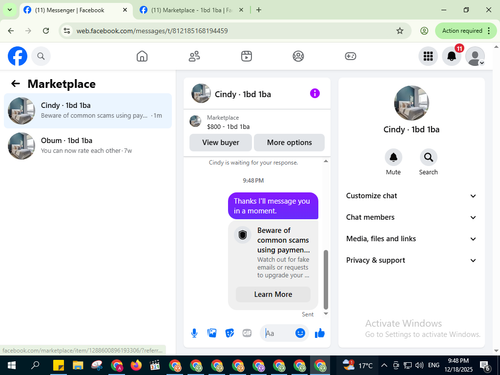Click the Thanks I'll message you bubble

tap(273, 206)
